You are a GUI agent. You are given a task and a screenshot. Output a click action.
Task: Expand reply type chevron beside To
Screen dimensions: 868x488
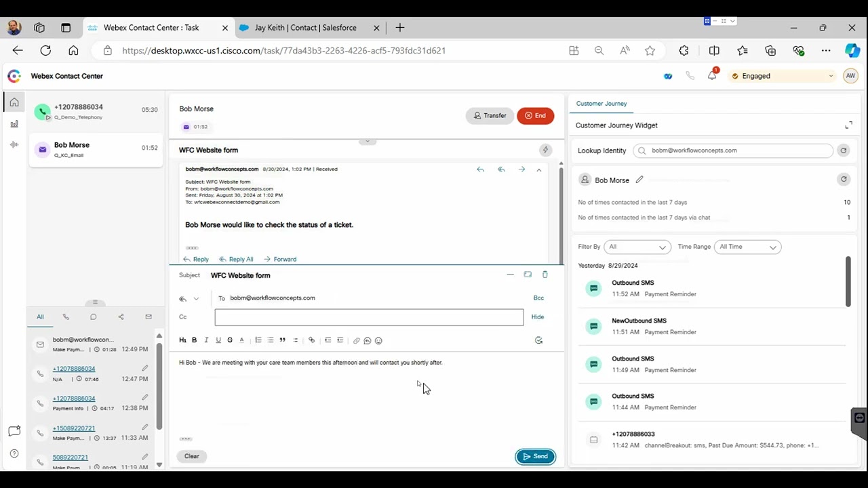(x=196, y=299)
